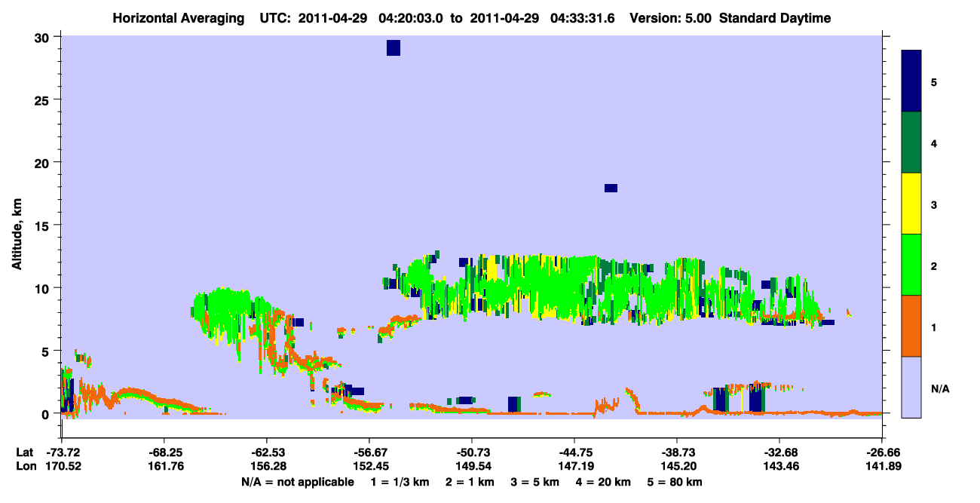This screenshot has height=503, width=980.
Task: Click the 'Lat' row label
Action: click(24, 452)
